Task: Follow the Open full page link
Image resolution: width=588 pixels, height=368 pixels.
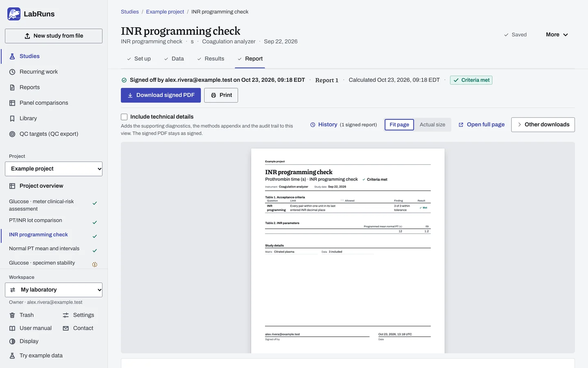Action: point(481,125)
